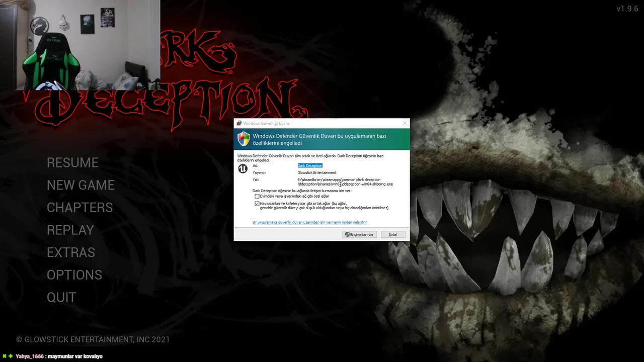This screenshot has height=362, width=644.
Task: Click the 'Yayımcı:' label
Action: [x=259, y=172]
